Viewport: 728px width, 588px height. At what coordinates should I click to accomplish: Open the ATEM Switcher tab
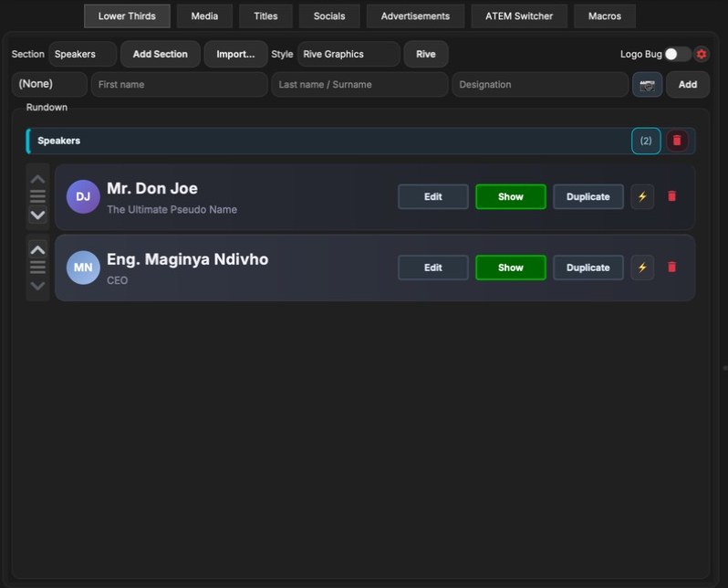pyautogui.click(x=519, y=16)
